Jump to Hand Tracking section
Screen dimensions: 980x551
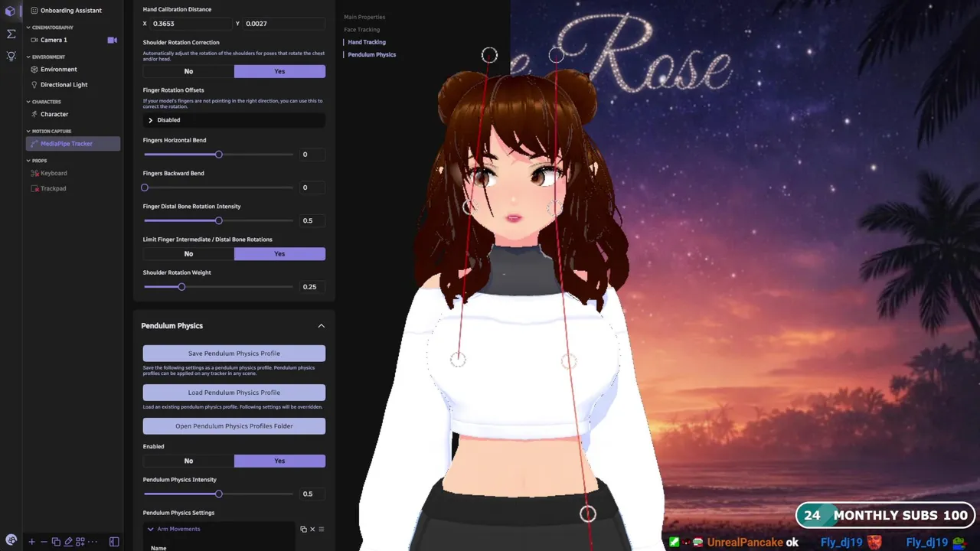pos(367,42)
